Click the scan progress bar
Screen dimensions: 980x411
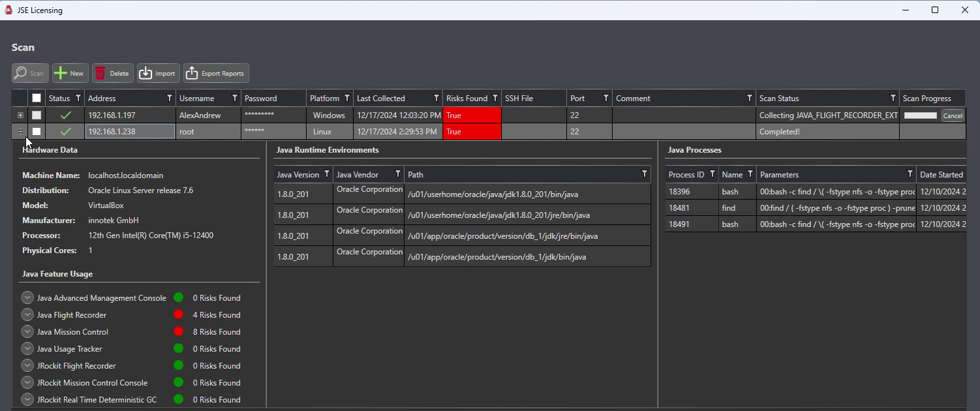(x=921, y=115)
